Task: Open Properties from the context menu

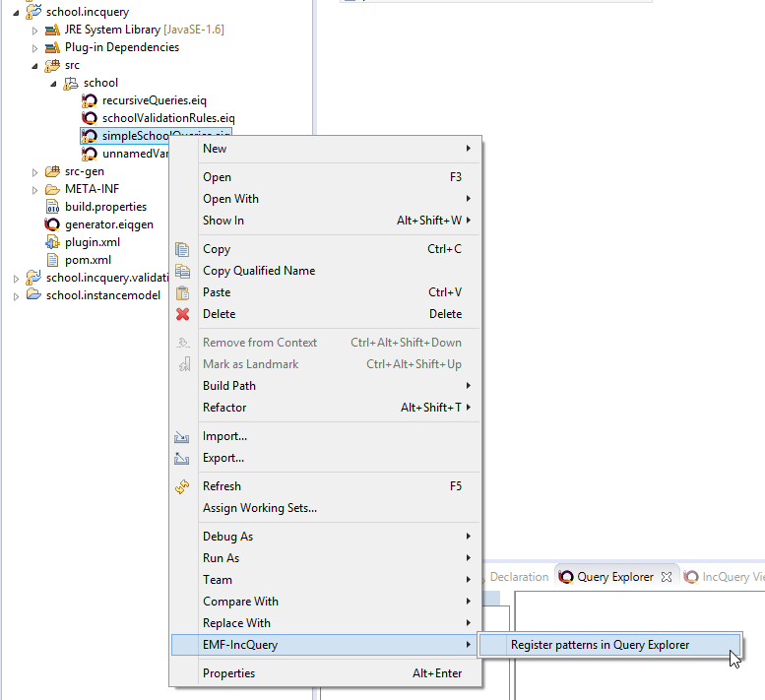Action: click(x=326, y=673)
